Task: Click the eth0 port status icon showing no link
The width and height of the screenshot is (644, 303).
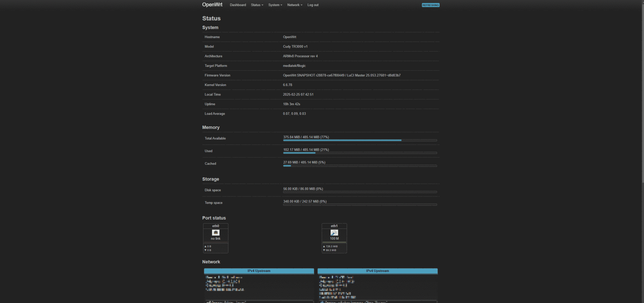Action: click(x=216, y=233)
